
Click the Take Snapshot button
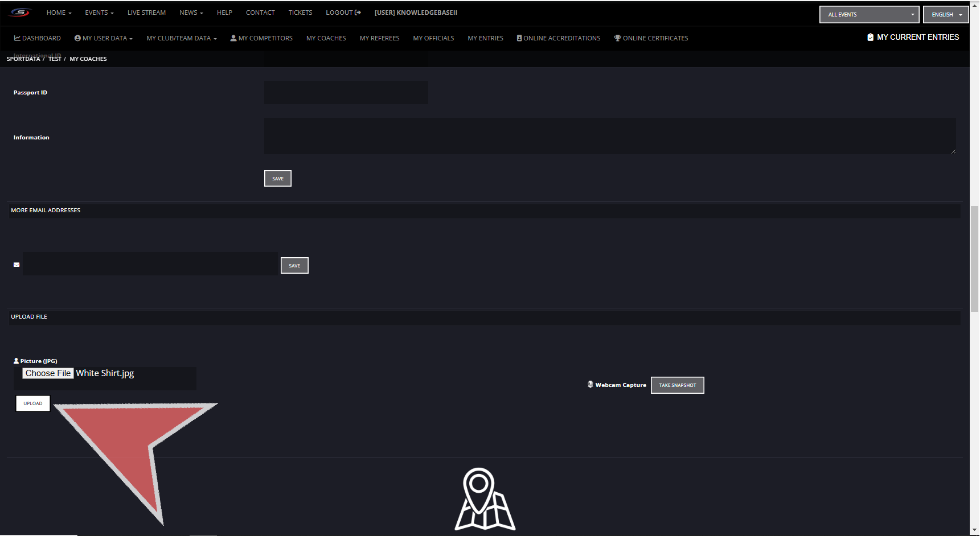pos(677,385)
